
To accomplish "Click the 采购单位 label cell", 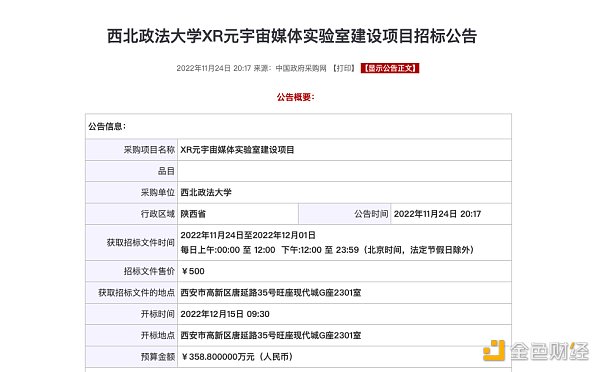I will click(132, 193).
